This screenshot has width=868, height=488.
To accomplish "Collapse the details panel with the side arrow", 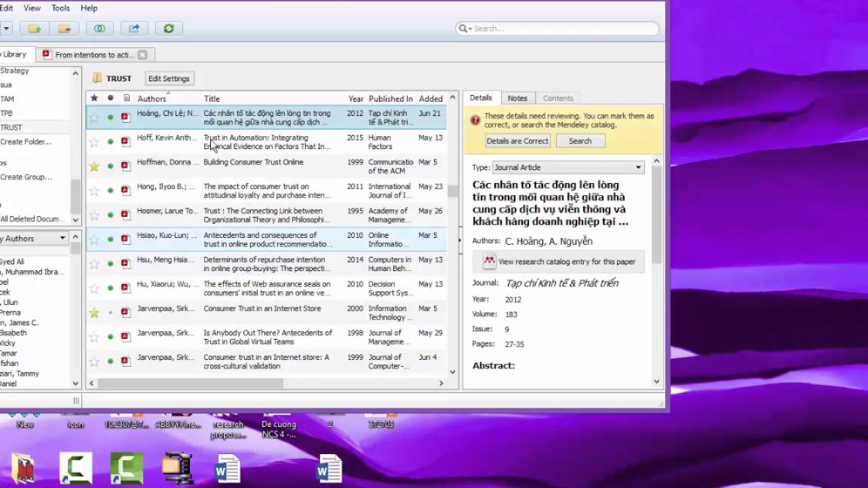I will click(460, 240).
